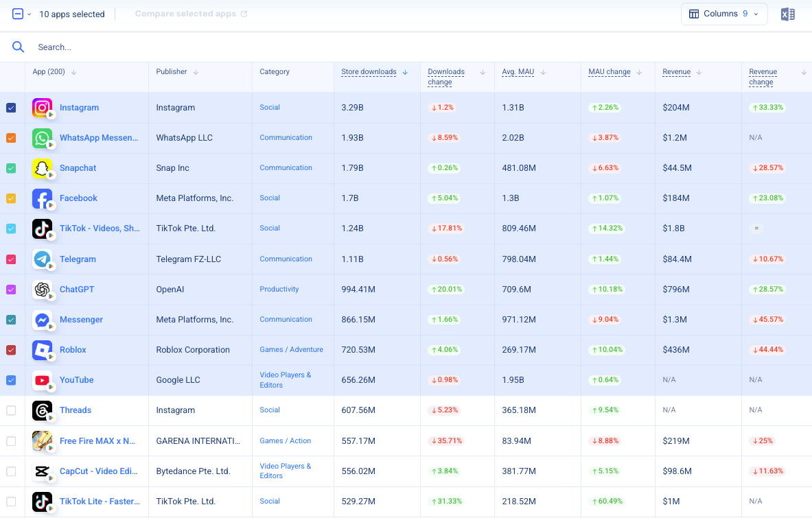Uncheck the Instagram row checkbox
The height and width of the screenshot is (518, 812).
11,108
